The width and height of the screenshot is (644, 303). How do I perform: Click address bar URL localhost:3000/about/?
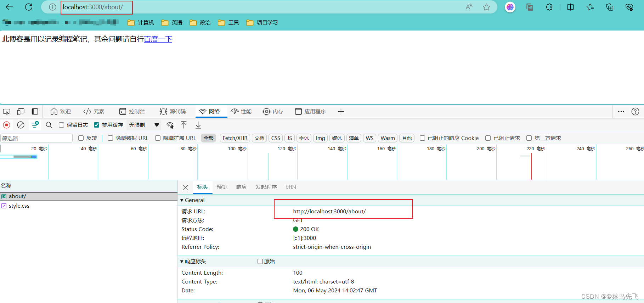(x=93, y=7)
